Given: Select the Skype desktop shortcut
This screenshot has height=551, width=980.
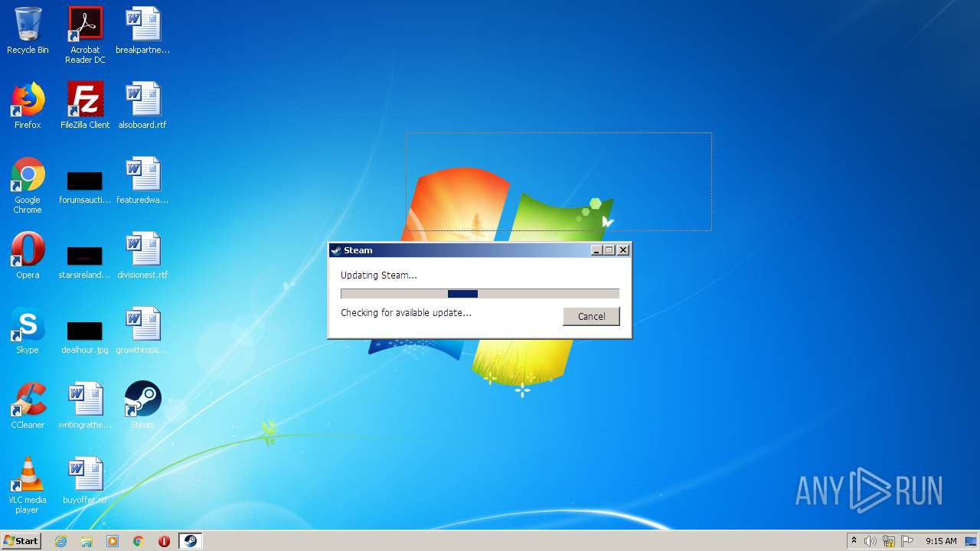Looking at the screenshot, I should [28, 331].
